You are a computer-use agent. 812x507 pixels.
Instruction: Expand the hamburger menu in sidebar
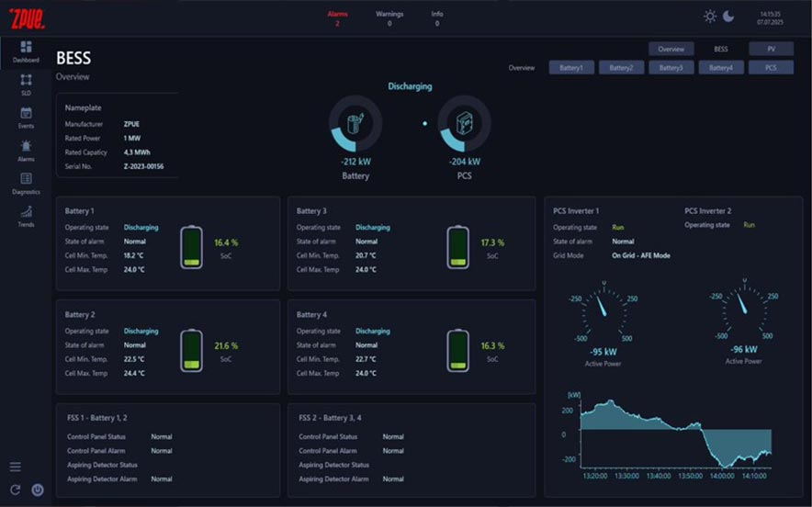pos(16,468)
